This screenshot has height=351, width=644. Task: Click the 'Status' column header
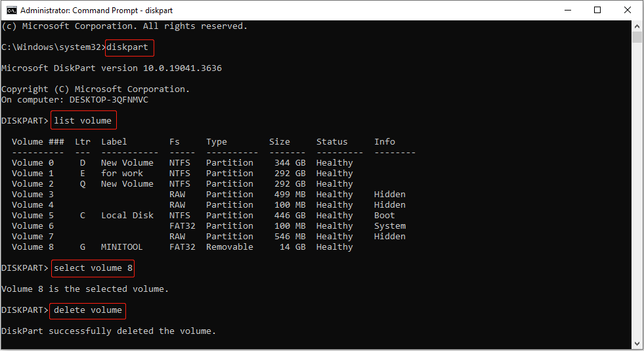point(332,142)
